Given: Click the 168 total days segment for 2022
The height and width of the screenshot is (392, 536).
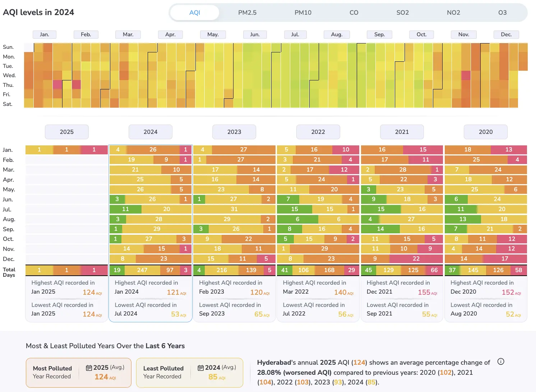Looking at the screenshot, I should click(x=329, y=270).
